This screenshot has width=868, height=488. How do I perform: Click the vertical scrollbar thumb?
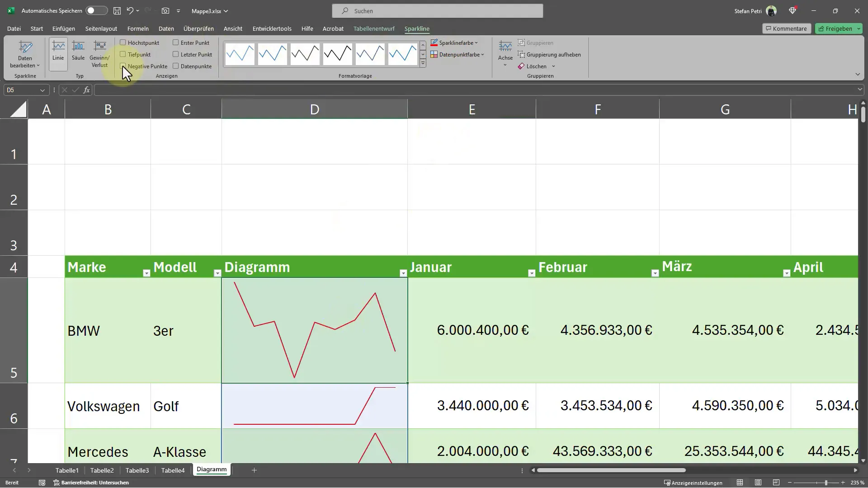coord(863,114)
